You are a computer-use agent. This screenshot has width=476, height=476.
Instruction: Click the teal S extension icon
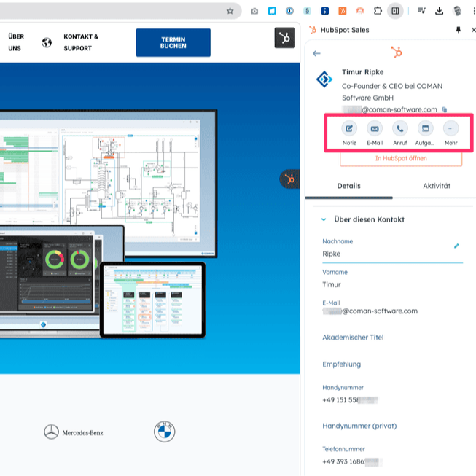tap(307, 11)
